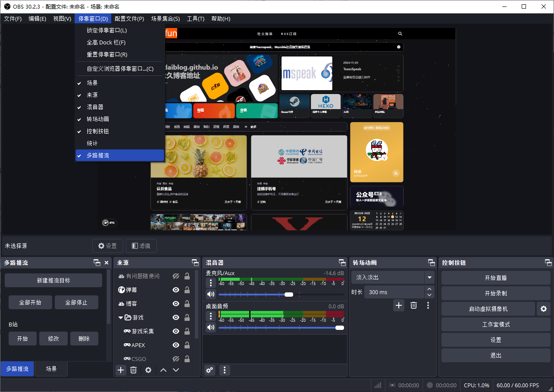Viewport: 554px width, 392px height.
Task: Select 统计 in the dock menu
Action: 92,143
